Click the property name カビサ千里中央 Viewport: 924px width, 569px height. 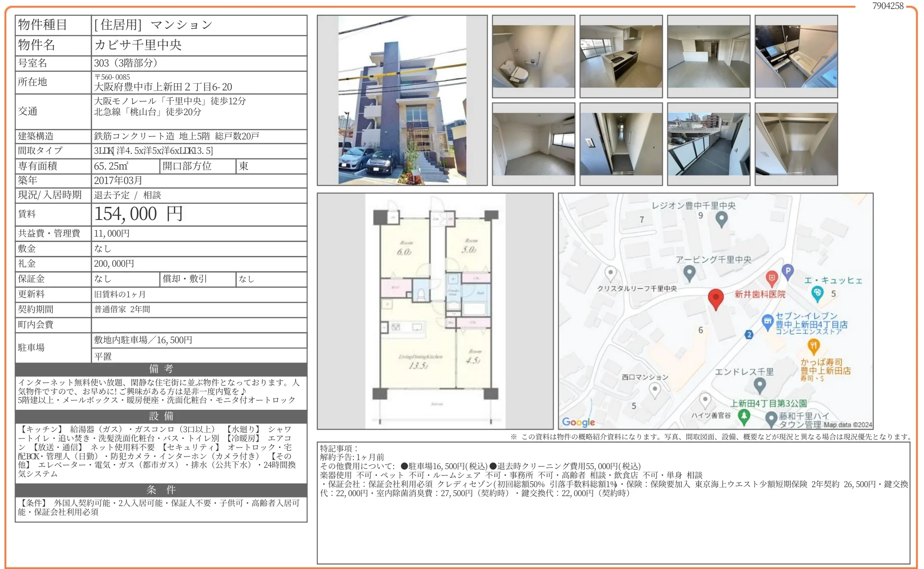138,45
